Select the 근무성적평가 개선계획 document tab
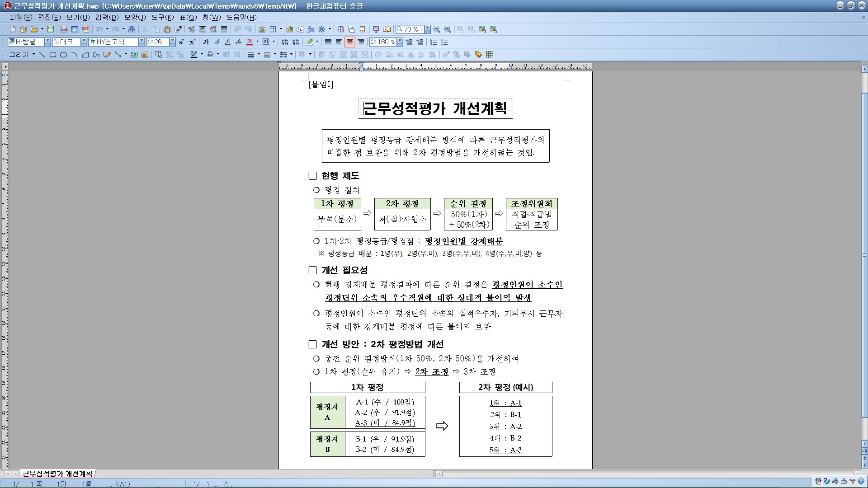The width and height of the screenshot is (868, 488). pos(57,474)
